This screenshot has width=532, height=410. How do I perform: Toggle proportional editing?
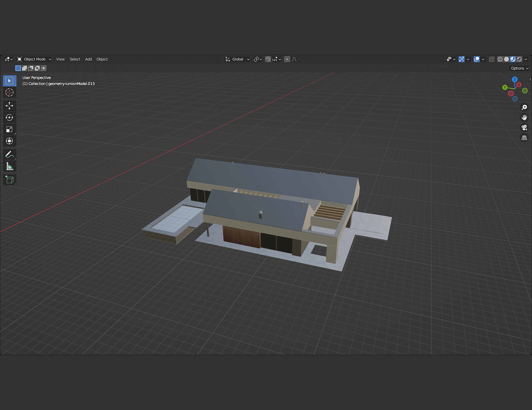[x=287, y=59]
